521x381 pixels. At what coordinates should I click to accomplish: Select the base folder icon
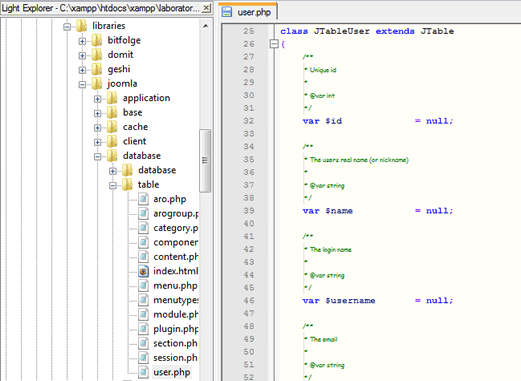coord(112,112)
